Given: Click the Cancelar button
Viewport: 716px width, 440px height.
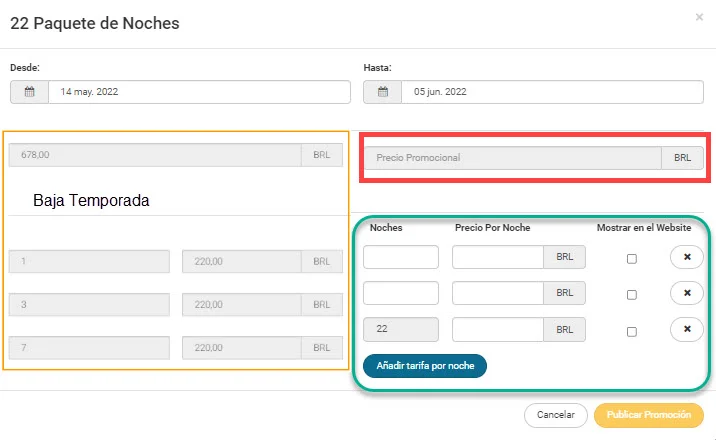Looking at the screenshot, I should pyautogui.click(x=555, y=414).
